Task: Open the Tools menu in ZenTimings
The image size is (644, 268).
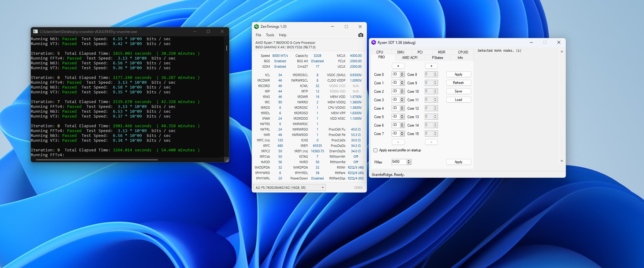Action: tap(270, 35)
